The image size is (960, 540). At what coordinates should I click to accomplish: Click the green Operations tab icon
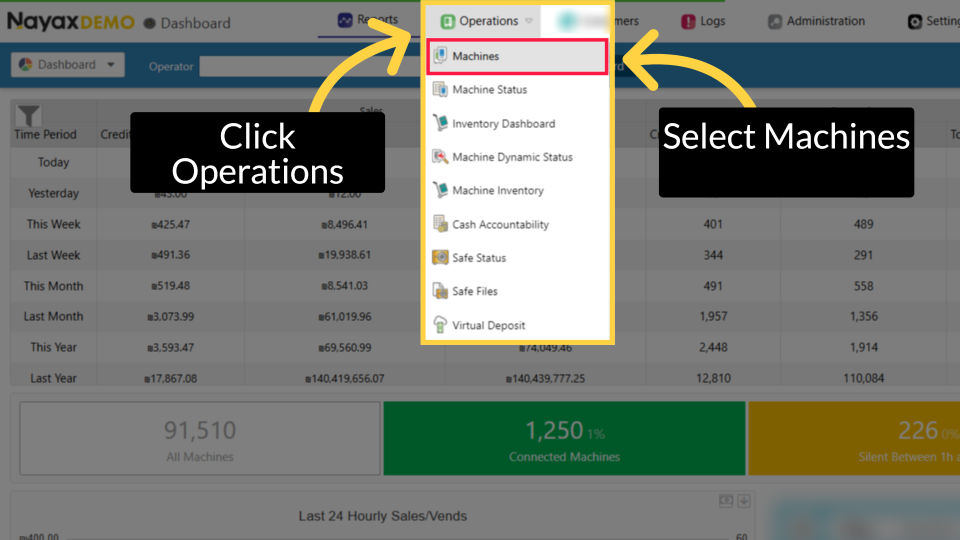(x=448, y=21)
